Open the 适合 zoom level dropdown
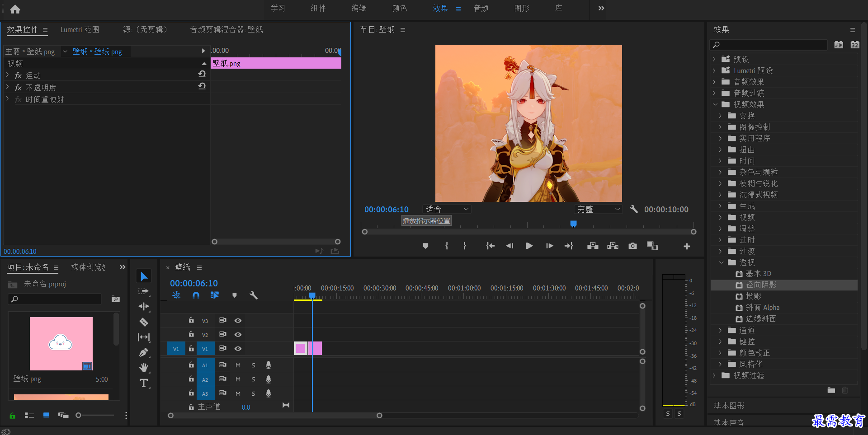This screenshot has height=435, width=868. point(447,209)
